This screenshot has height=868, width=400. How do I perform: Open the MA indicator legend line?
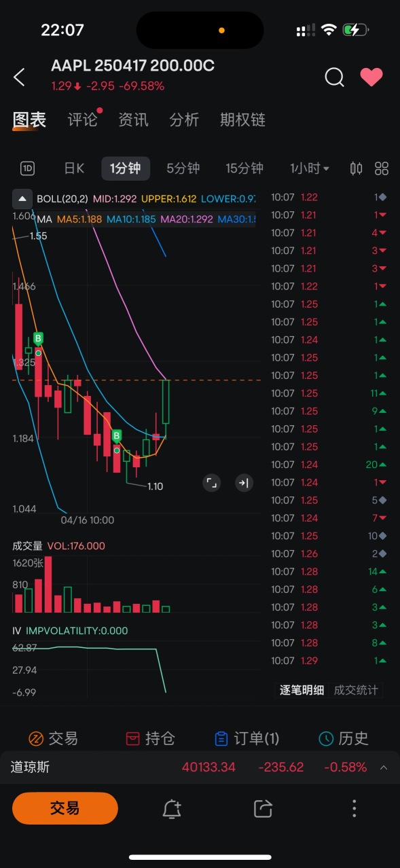[x=146, y=219]
